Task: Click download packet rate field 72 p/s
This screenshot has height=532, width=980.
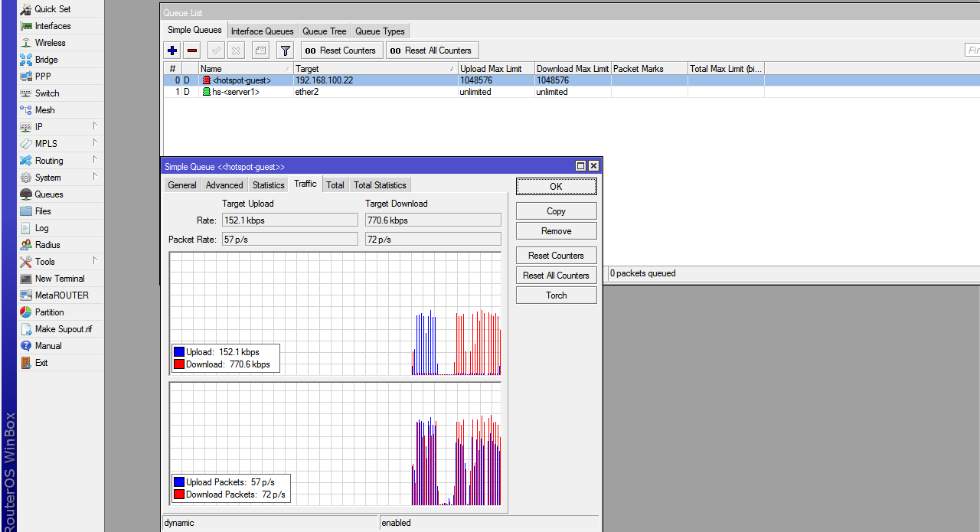Action: (x=433, y=240)
